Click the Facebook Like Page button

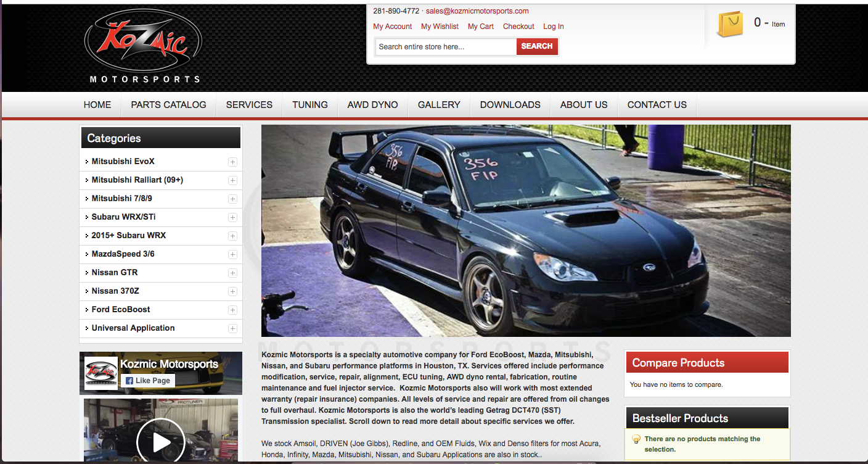(148, 381)
